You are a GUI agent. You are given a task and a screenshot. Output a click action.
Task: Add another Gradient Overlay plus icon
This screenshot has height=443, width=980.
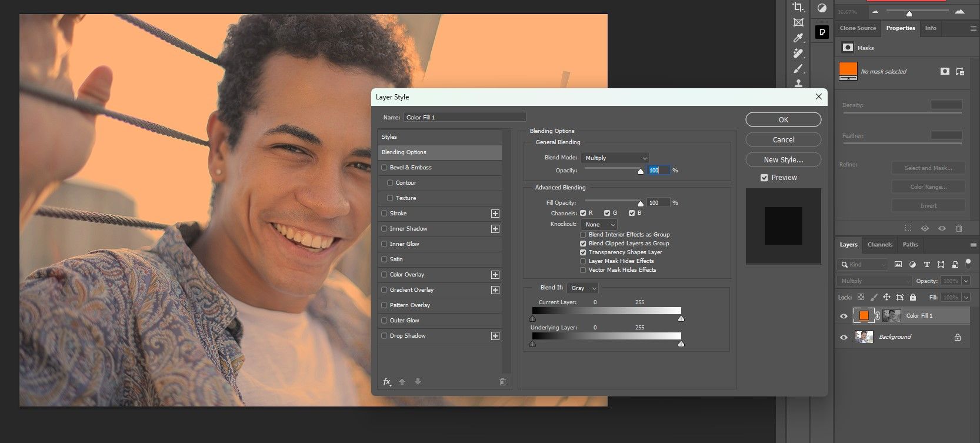click(495, 290)
